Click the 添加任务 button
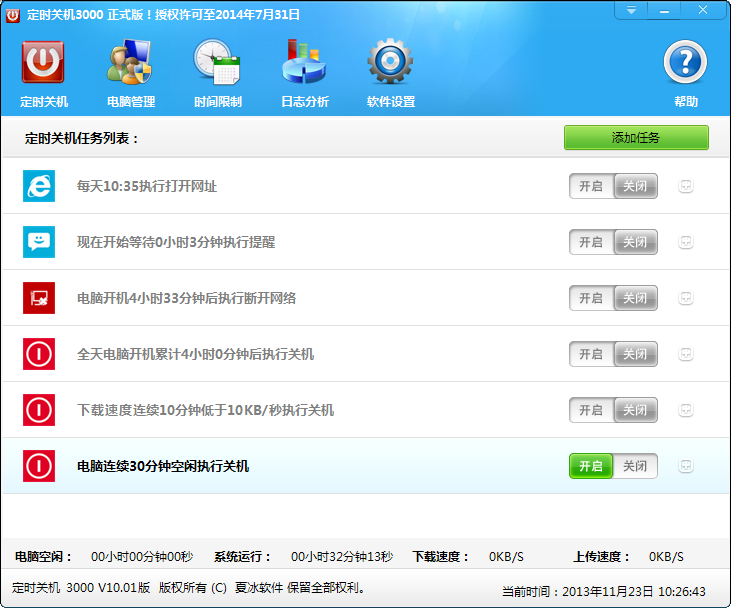 pos(636,138)
